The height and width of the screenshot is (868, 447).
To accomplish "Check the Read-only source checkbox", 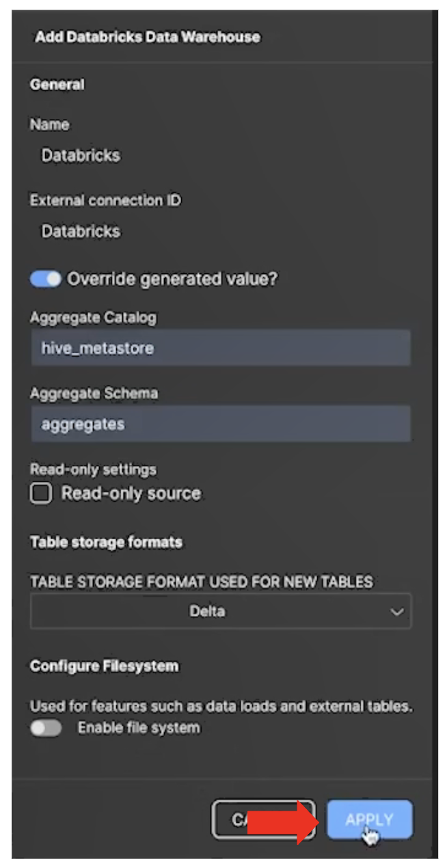I will [40, 493].
